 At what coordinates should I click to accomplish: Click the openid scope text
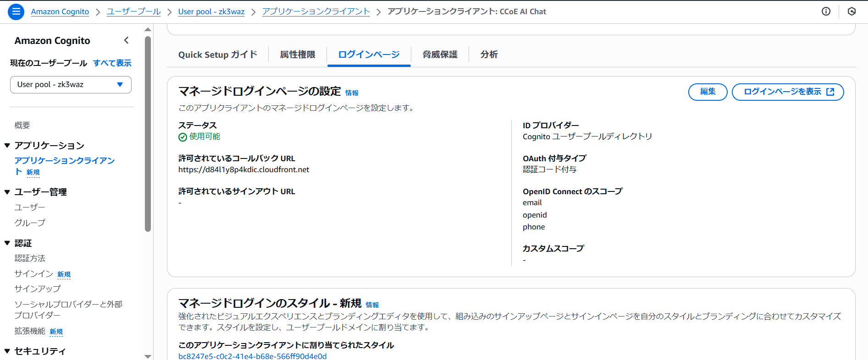click(535, 215)
